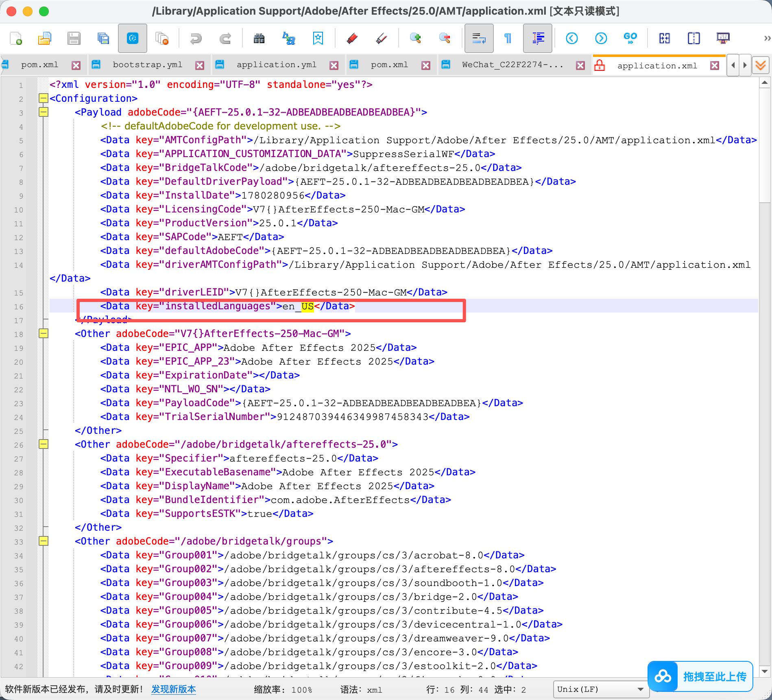Select the application.xml tab
The width and height of the screenshot is (772, 700).
[x=657, y=66]
